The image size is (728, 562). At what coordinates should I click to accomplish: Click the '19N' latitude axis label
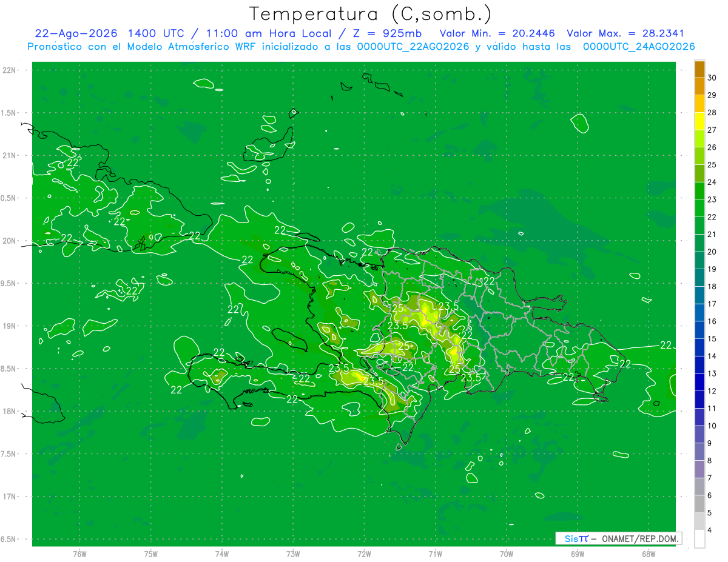pyautogui.click(x=10, y=326)
